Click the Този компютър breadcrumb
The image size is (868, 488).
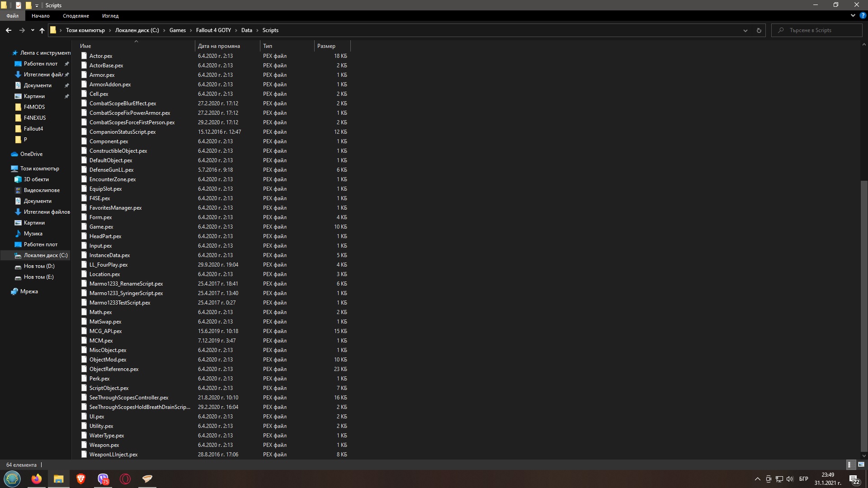pyautogui.click(x=85, y=30)
